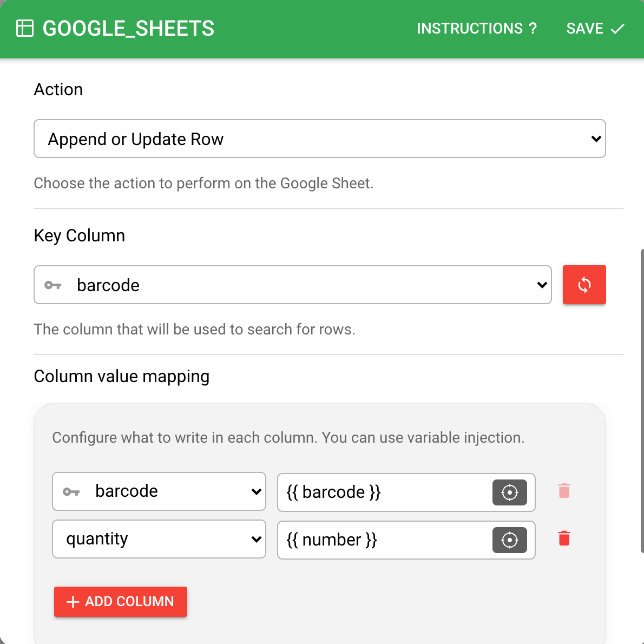Open variable injection for the quantity value field
Screen dimensions: 644x644
(x=509, y=540)
